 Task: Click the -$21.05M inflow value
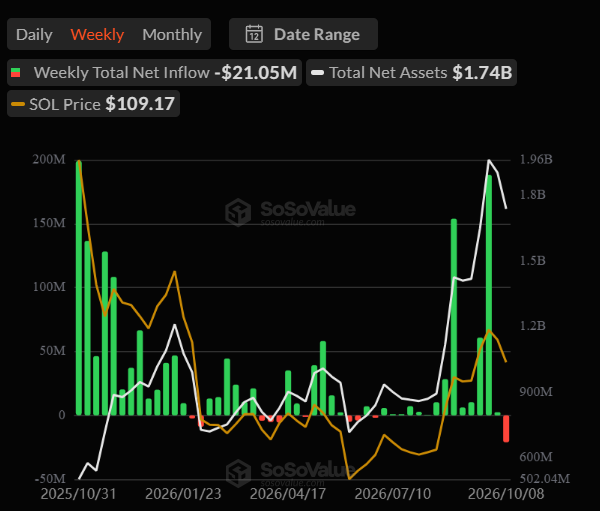click(x=256, y=72)
